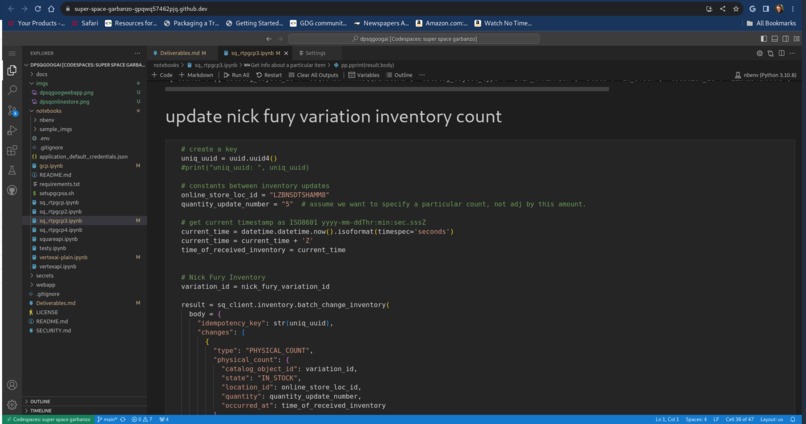
Task: Open the Variables panel
Action: pos(364,75)
